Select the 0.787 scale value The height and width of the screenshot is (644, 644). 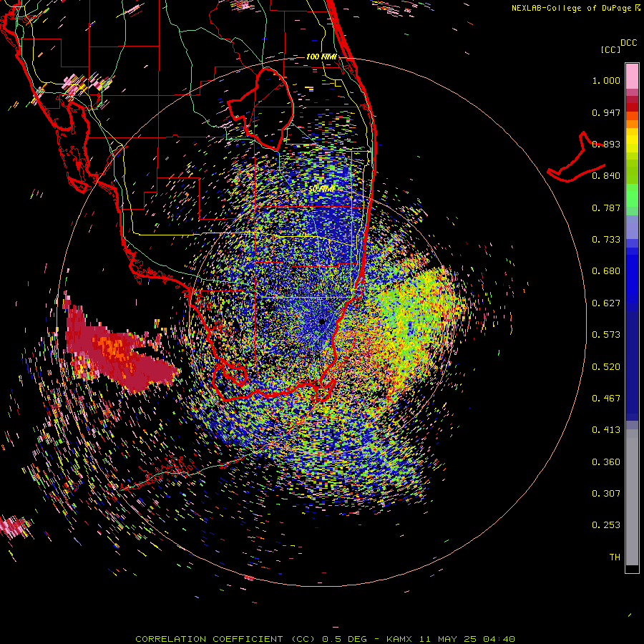[x=606, y=208]
